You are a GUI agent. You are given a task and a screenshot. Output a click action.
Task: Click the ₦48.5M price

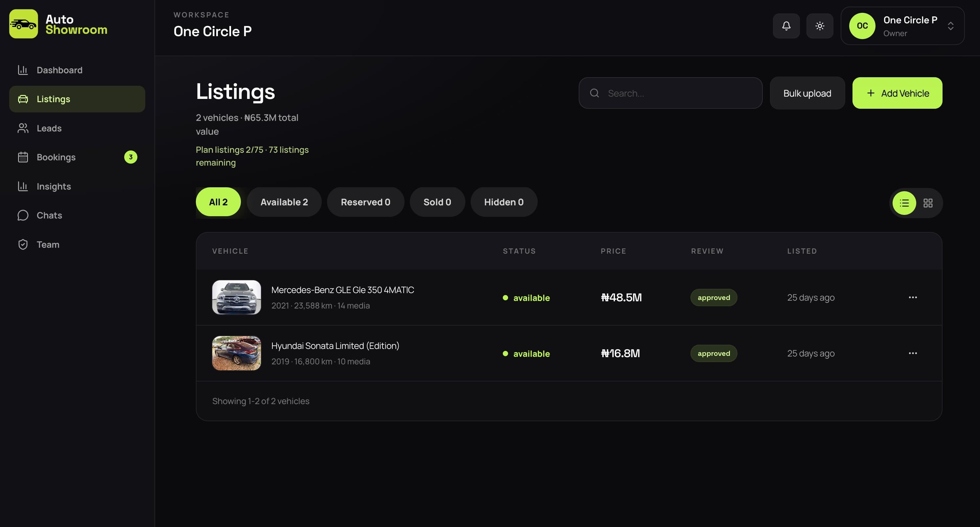point(621,297)
